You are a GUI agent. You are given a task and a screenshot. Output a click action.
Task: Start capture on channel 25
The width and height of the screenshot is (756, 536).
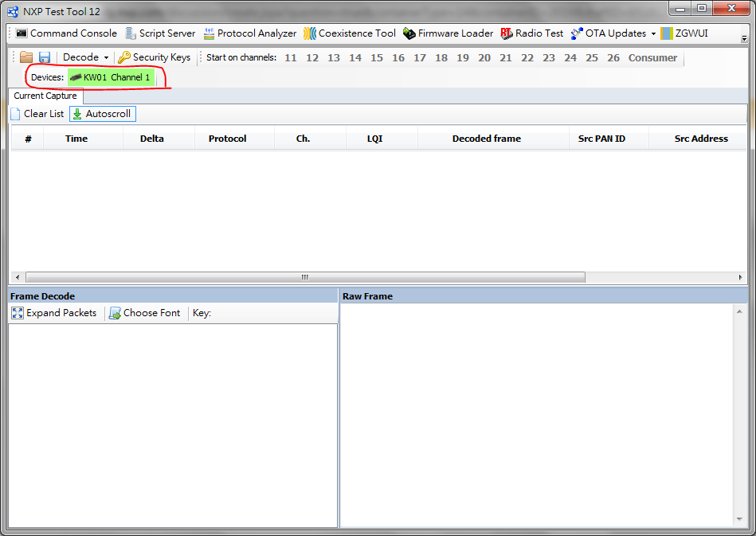pos(592,58)
